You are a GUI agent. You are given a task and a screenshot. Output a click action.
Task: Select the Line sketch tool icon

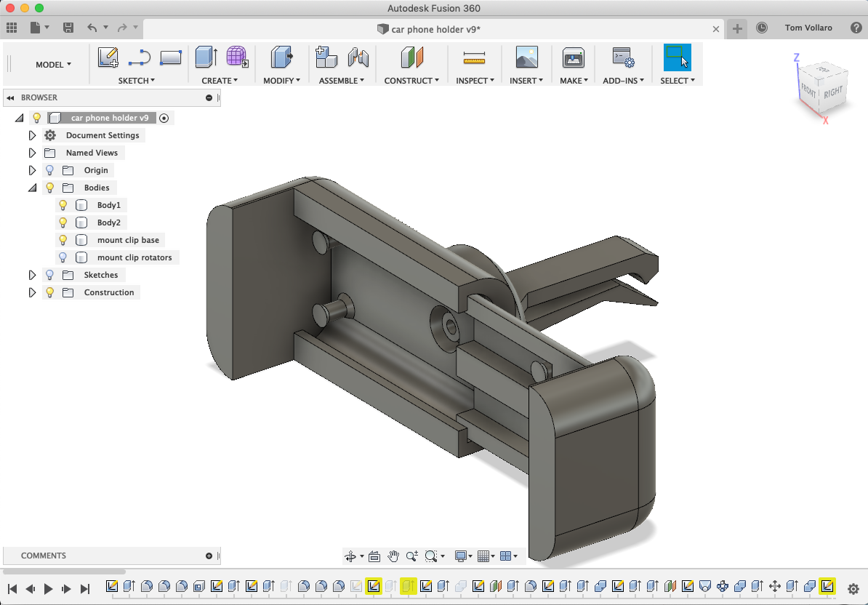click(x=139, y=57)
